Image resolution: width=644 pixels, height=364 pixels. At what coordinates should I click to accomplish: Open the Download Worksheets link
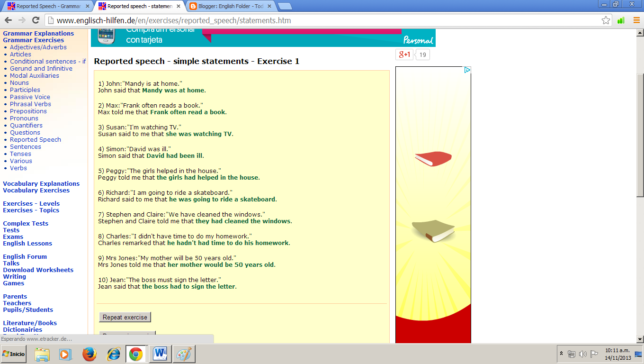pos(38,270)
